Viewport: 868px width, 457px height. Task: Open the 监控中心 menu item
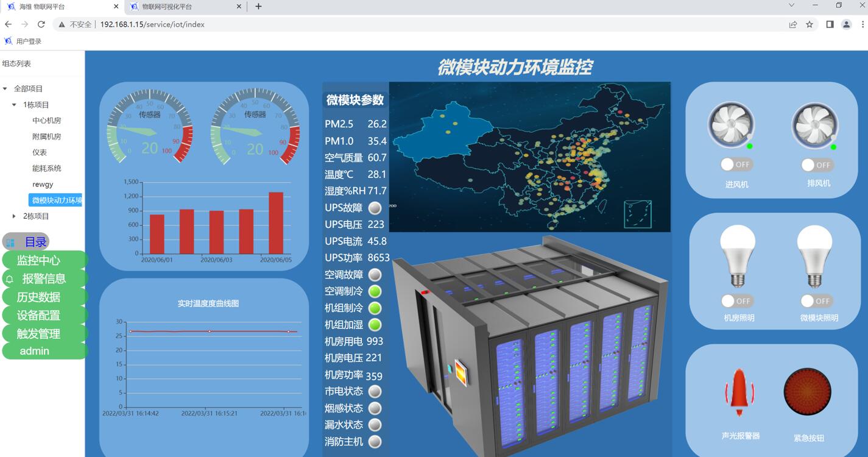pos(38,260)
